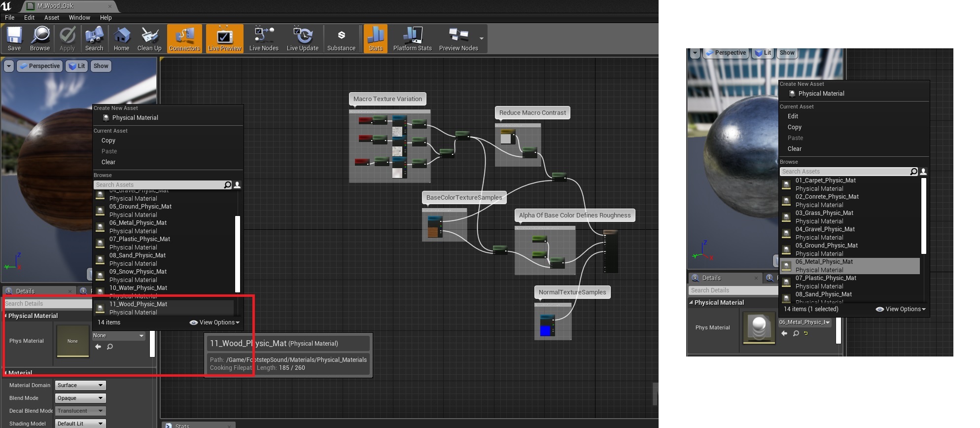
Task: Open the Substance toolbar icon
Action: click(341, 38)
